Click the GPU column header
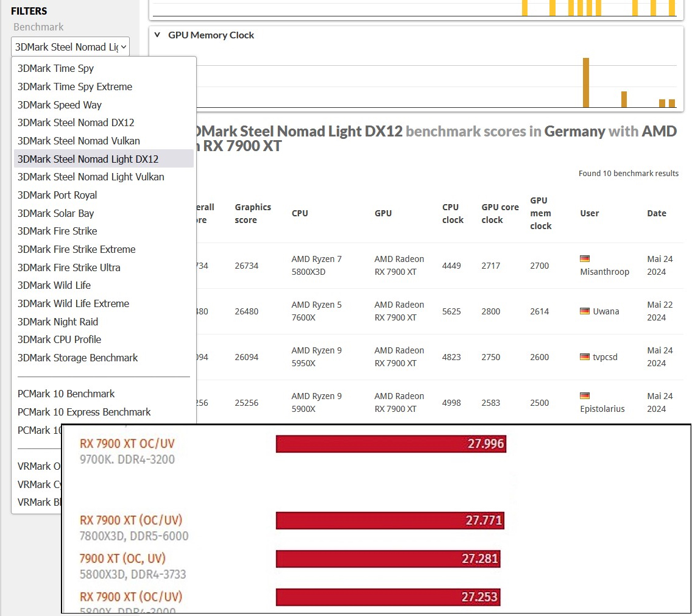 (383, 213)
